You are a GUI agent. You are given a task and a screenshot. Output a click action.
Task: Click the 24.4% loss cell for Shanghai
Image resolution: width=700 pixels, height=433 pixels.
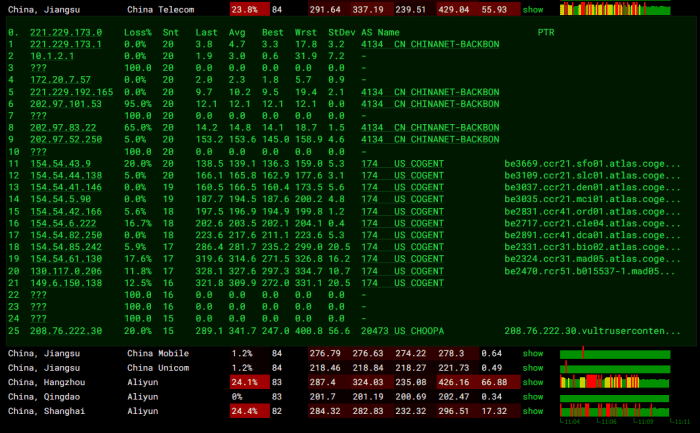244,411
